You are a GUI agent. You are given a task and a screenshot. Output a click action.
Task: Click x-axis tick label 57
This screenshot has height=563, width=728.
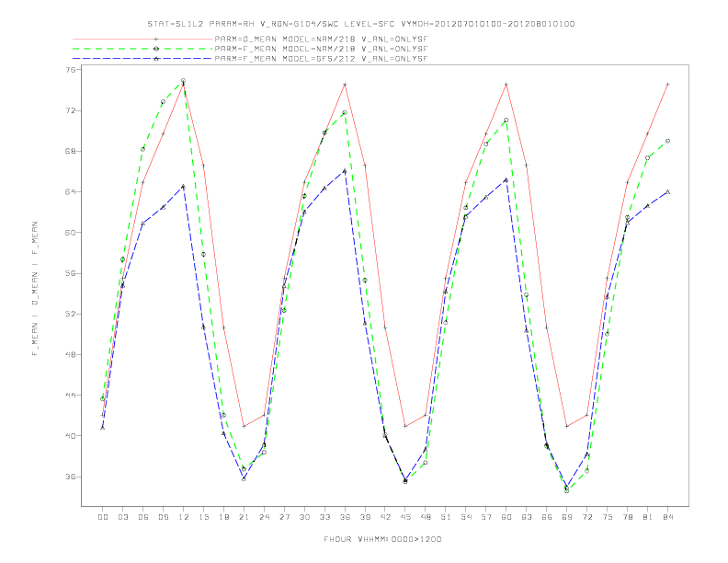486,517
